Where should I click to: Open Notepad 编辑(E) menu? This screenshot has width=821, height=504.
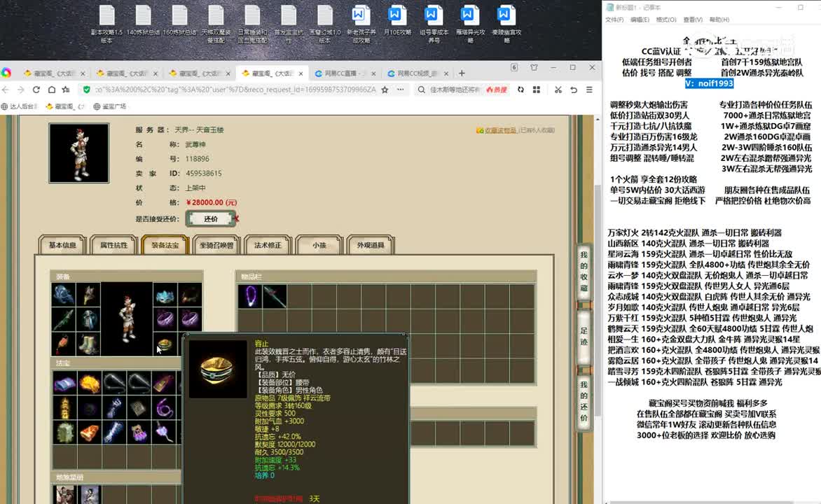coord(640,20)
